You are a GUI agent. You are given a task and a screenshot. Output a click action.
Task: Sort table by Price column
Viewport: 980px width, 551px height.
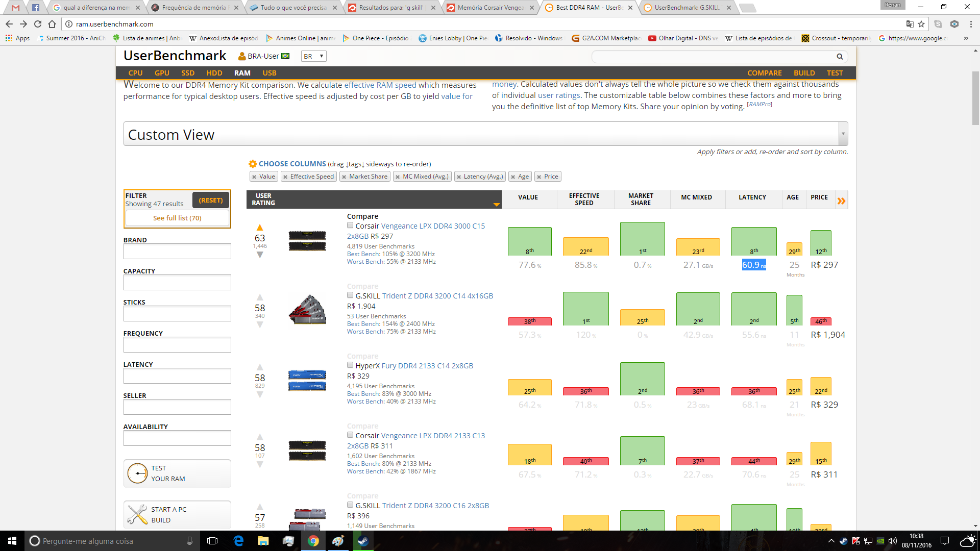[819, 197]
